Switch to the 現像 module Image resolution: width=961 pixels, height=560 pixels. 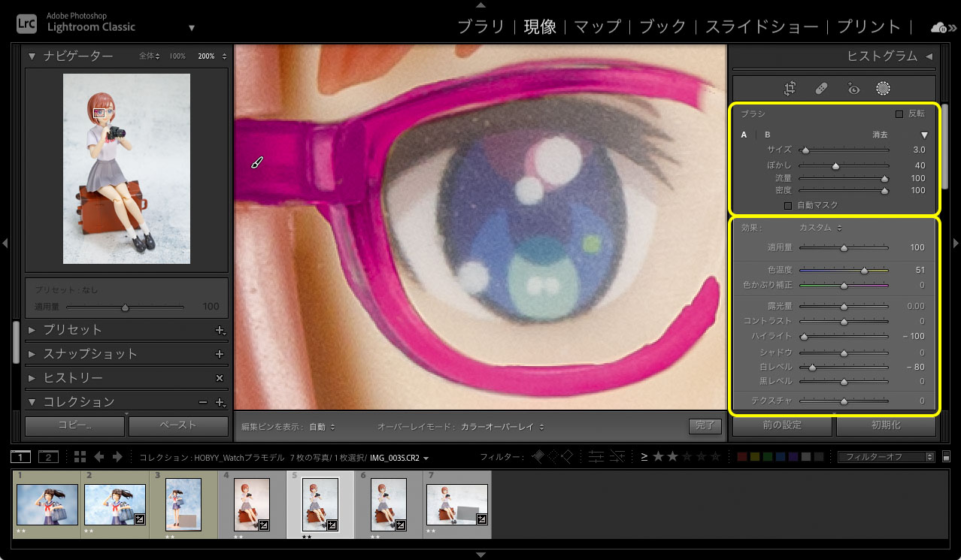coord(541,27)
